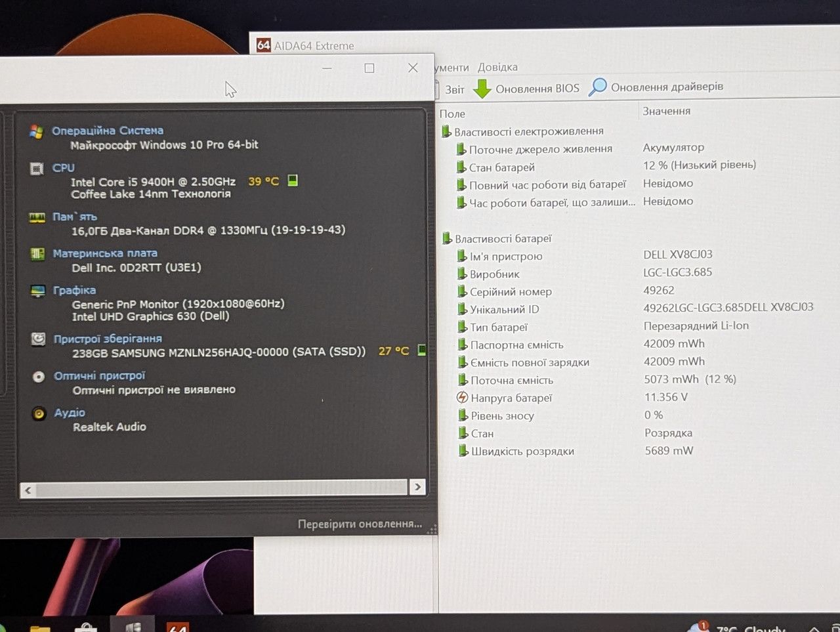840x632 pixels.
Task: Click the storage devices drive icon
Action: coord(39,339)
